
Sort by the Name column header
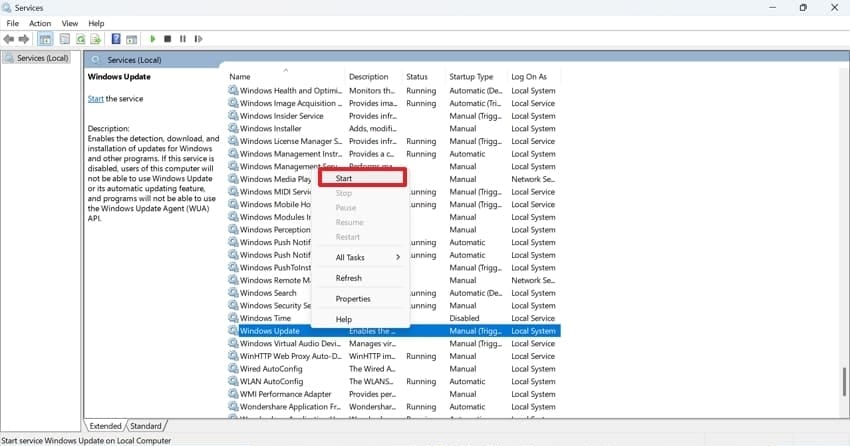[240, 77]
